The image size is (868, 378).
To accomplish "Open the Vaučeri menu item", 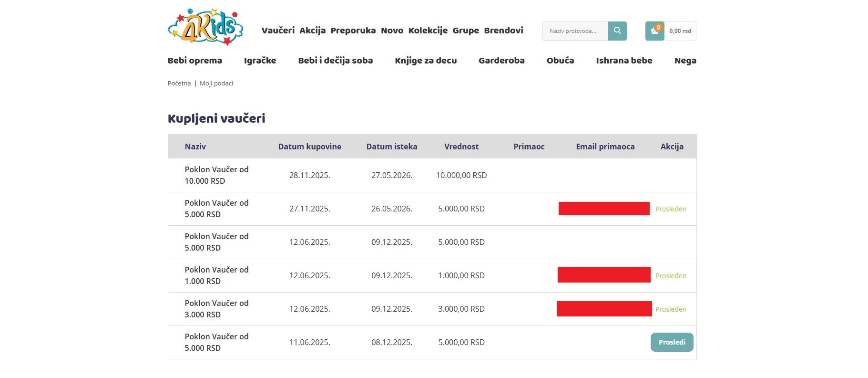I will tap(278, 31).
